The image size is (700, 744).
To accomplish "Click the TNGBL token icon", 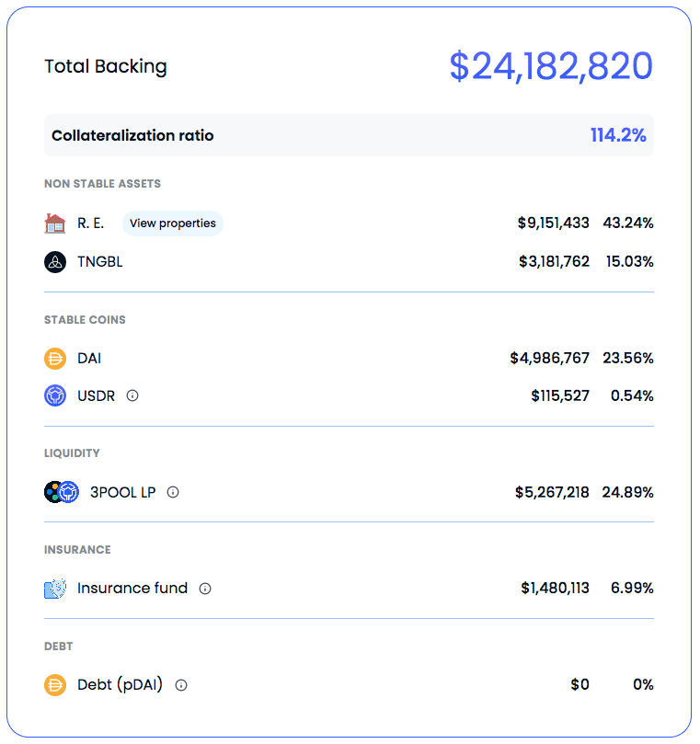I will [x=55, y=262].
